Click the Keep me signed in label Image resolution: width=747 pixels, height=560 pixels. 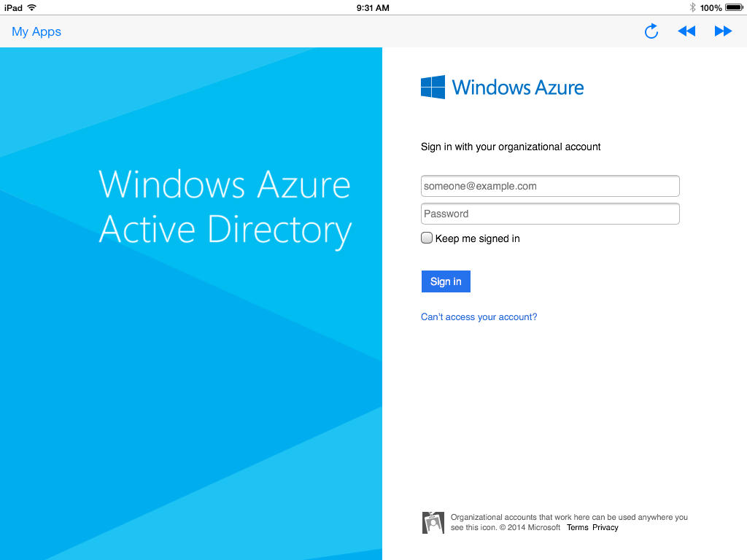click(477, 238)
